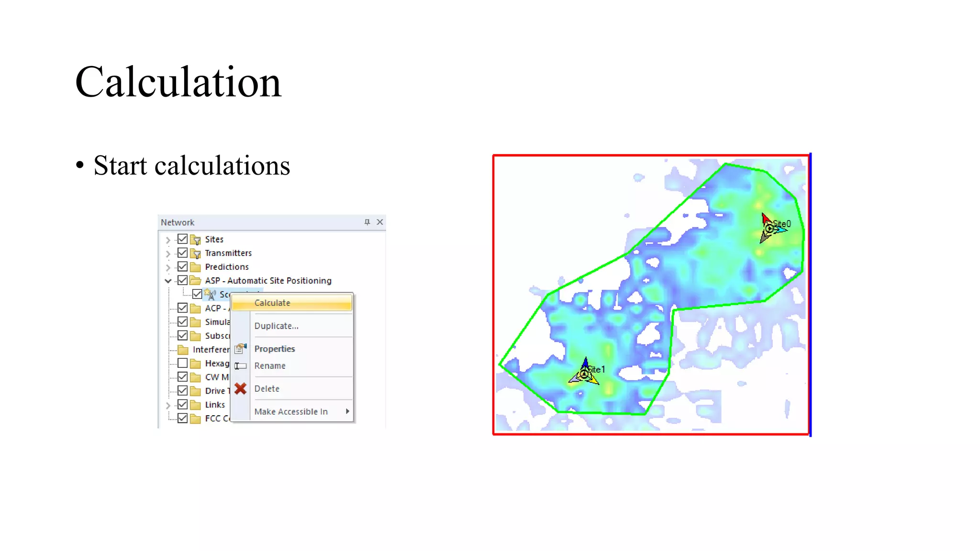This screenshot has width=980, height=551.
Task: Click the red X Delete icon
Action: coord(240,389)
